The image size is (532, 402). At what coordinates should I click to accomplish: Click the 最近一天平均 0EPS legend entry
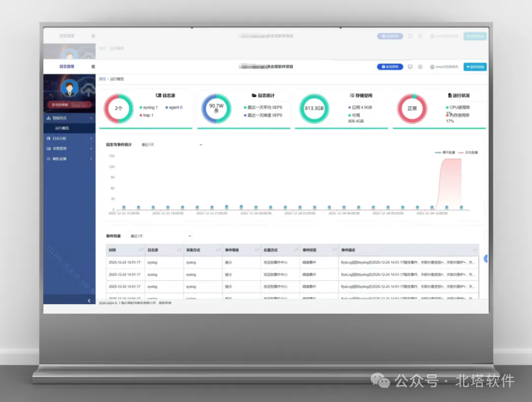263,107
